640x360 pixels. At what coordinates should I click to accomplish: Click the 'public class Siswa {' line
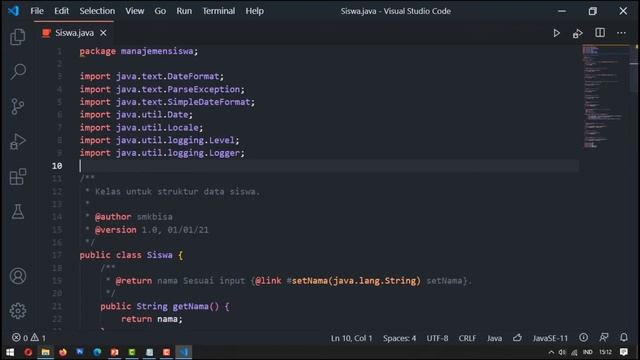click(131, 255)
